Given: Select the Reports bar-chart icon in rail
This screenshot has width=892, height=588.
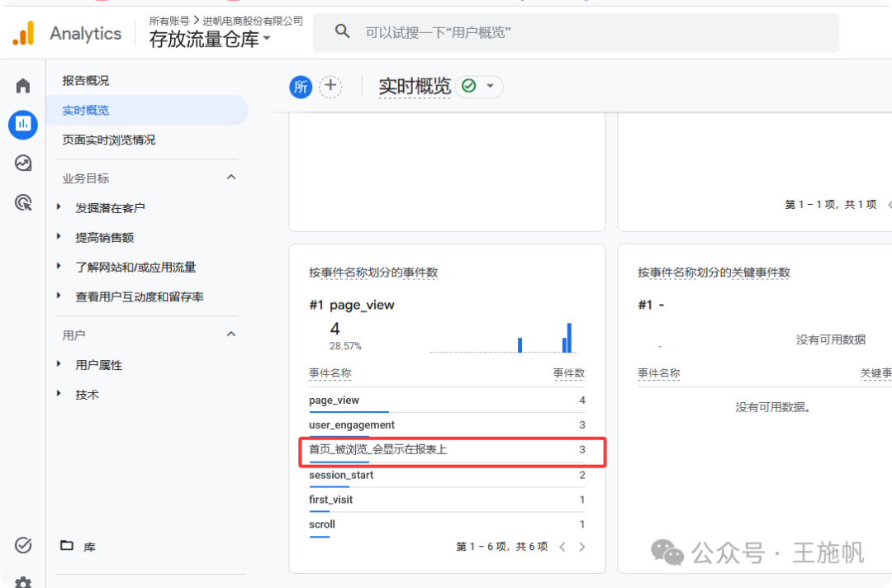Looking at the screenshot, I should click(x=23, y=124).
